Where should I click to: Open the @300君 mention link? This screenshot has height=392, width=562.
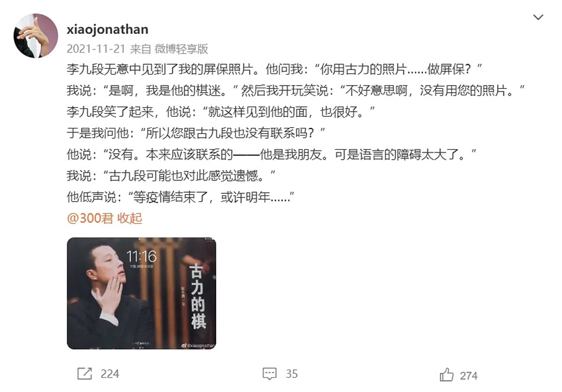pyautogui.click(x=90, y=218)
